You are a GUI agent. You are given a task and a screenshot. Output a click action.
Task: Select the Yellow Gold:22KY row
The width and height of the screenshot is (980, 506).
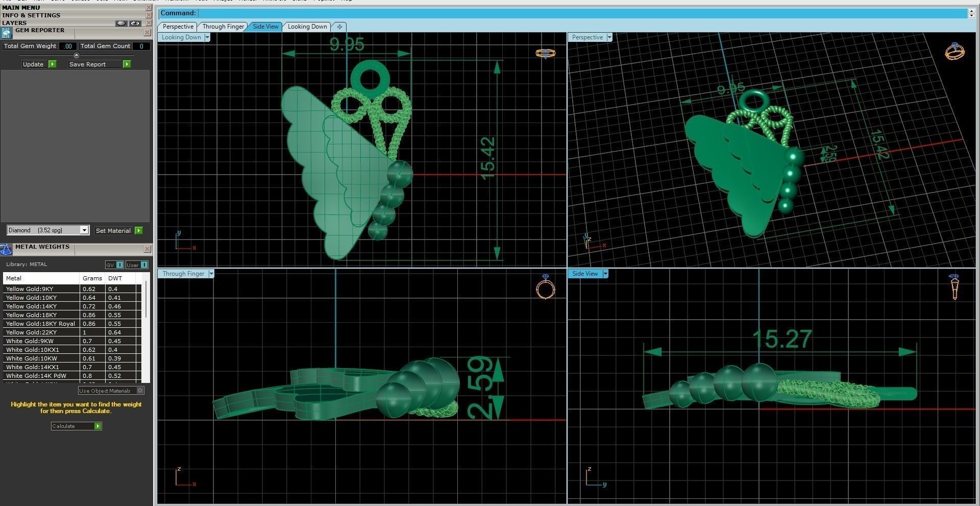pos(72,332)
